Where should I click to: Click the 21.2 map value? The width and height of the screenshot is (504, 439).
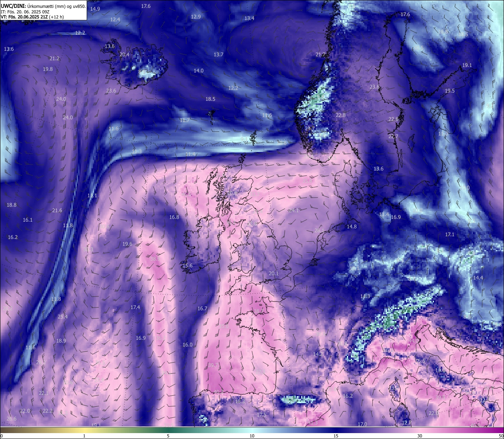[x=54, y=58]
